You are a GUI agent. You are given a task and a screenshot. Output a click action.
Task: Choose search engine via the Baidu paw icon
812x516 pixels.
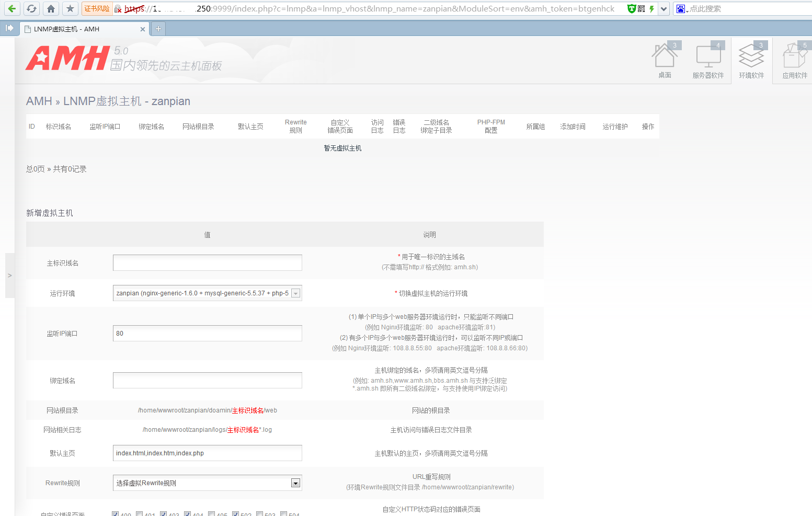681,9
